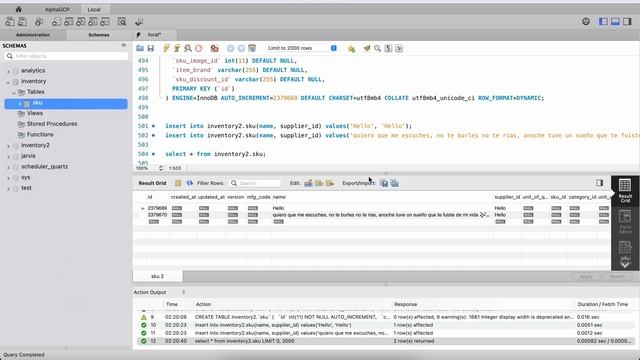Switch to the Local connection tab
The height and width of the screenshot is (360, 640).
(x=94, y=9)
